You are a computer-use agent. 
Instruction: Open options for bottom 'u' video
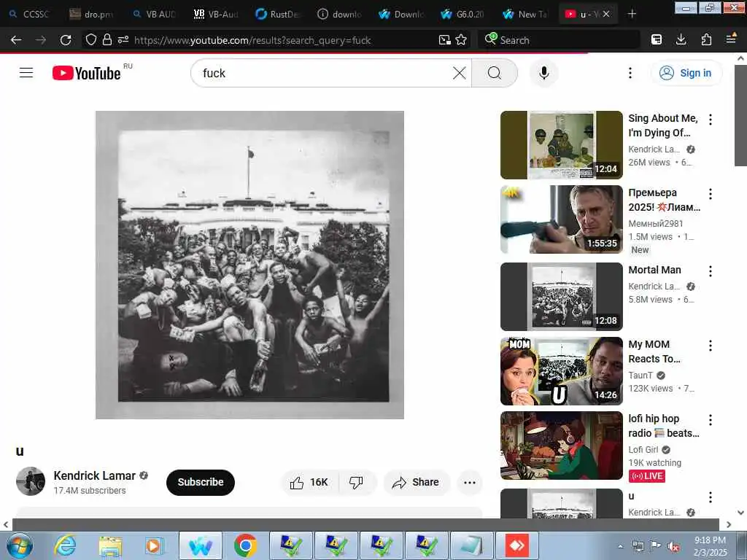pyautogui.click(x=711, y=497)
